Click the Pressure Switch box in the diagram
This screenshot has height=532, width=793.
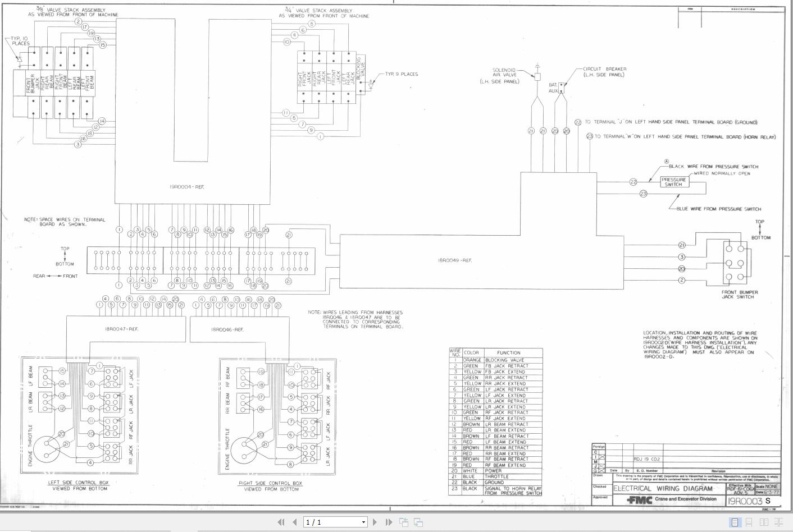click(x=674, y=181)
